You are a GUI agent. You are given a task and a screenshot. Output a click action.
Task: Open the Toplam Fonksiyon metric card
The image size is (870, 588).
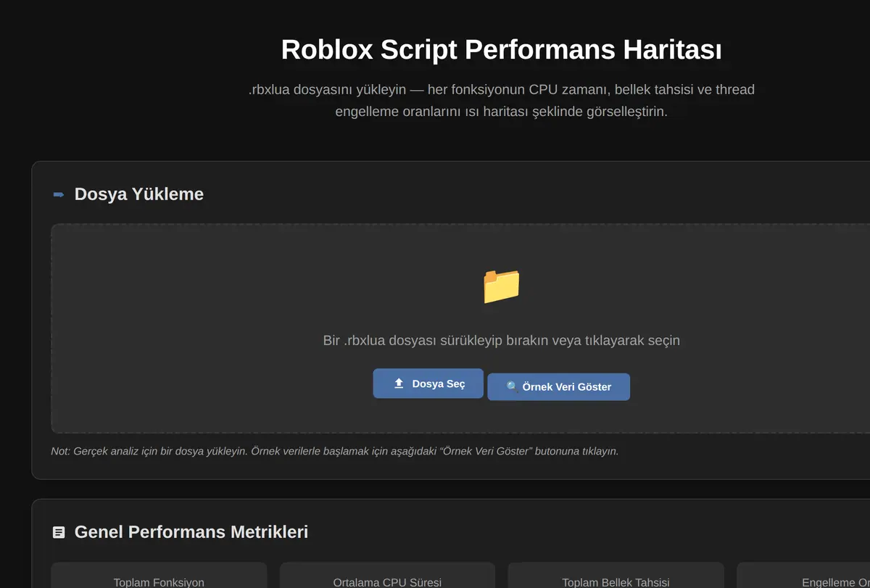159,576
